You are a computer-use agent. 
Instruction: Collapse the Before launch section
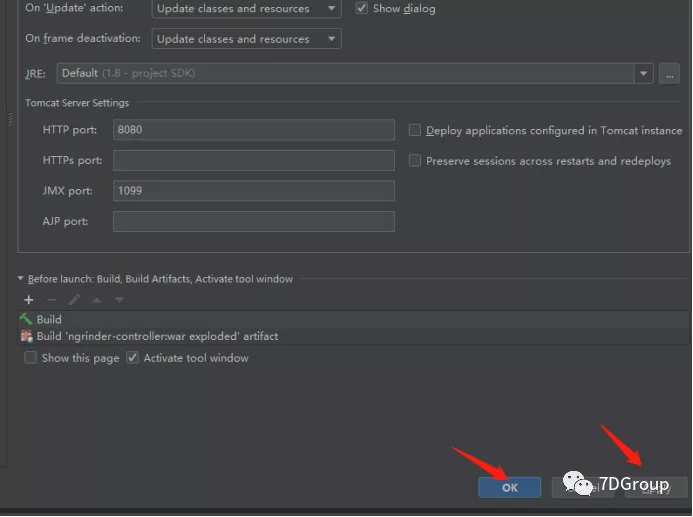coord(20,278)
